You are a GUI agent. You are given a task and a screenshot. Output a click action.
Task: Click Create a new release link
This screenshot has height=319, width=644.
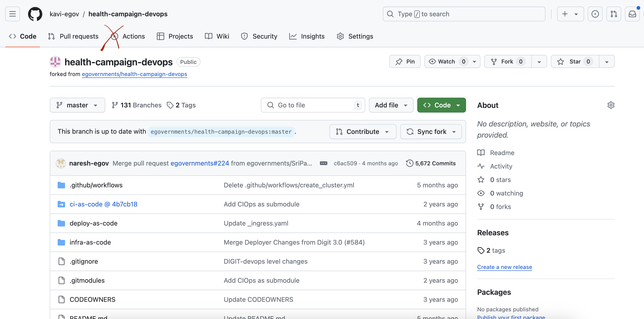coord(504,267)
